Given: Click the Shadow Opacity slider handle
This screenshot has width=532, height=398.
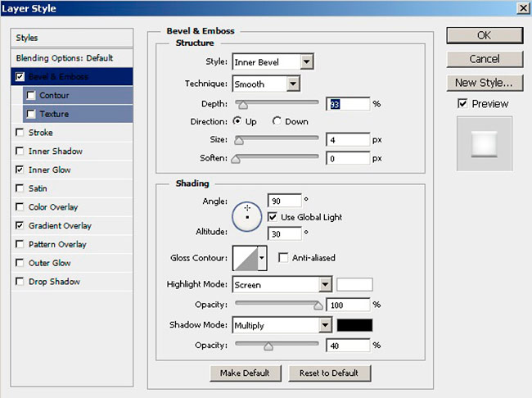Looking at the screenshot, I should (x=268, y=346).
